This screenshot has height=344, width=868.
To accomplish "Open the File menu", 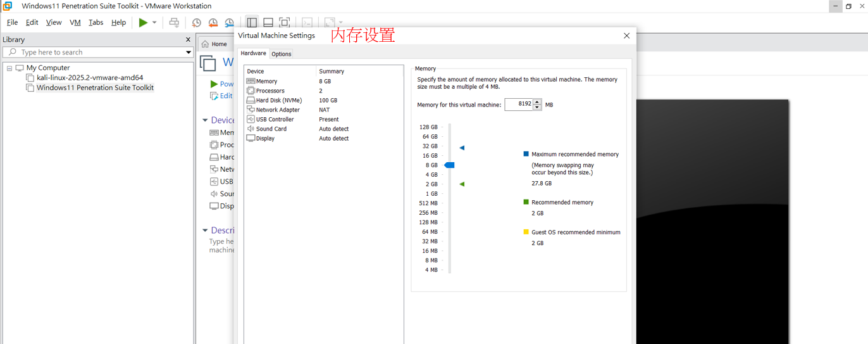I will [12, 22].
